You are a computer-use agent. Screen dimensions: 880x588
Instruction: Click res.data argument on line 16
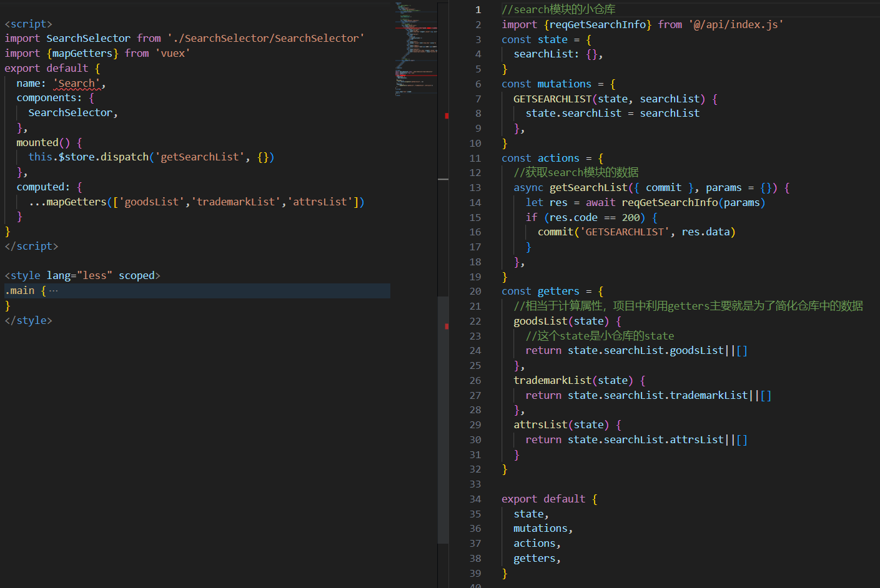pyautogui.click(x=706, y=232)
